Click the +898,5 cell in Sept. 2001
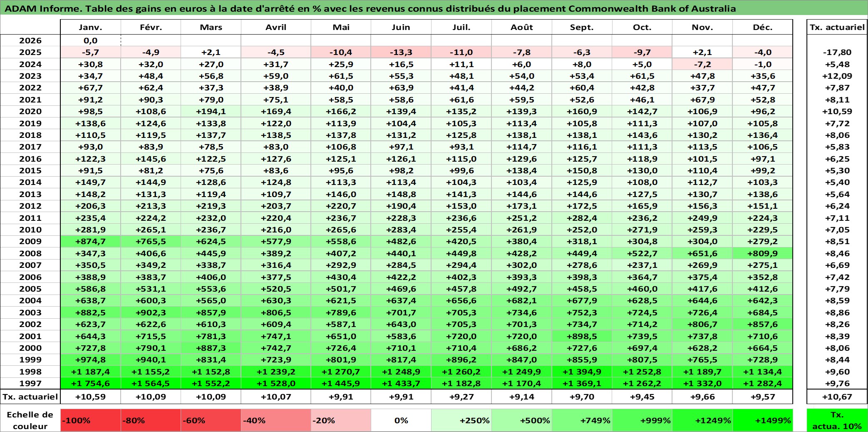The width and height of the screenshot is (868, 432). click(x=582, y=336)
